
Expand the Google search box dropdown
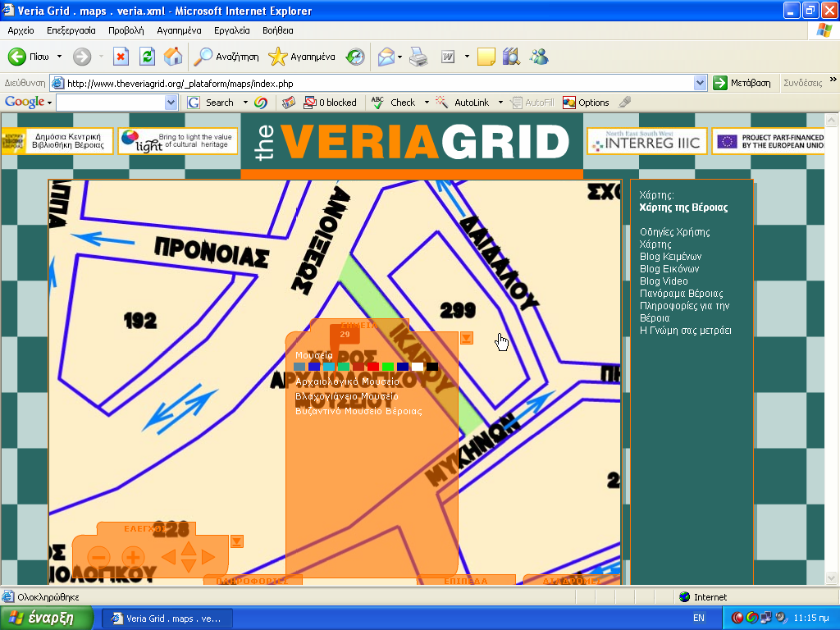coord(171,103)
